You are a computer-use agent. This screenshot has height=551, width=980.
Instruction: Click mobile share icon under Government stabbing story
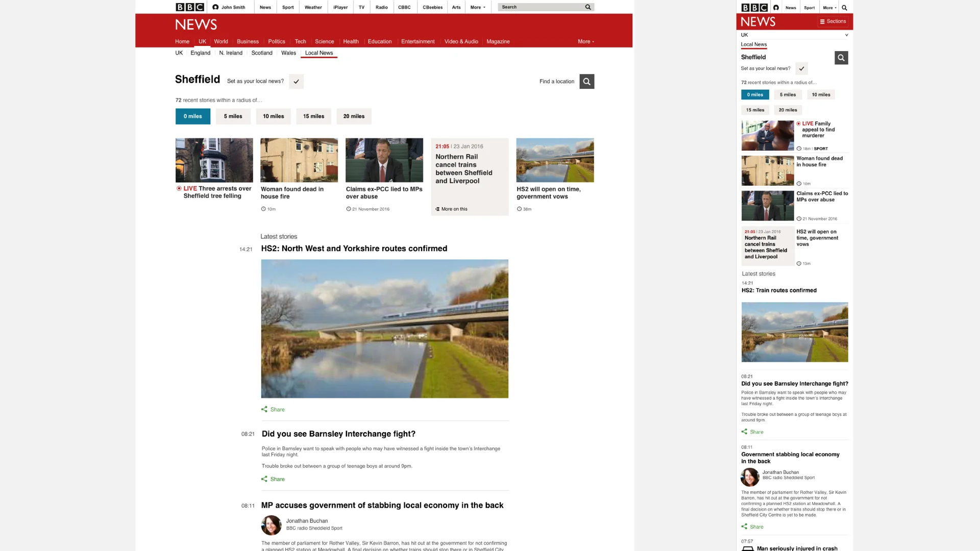click(744, 527)
